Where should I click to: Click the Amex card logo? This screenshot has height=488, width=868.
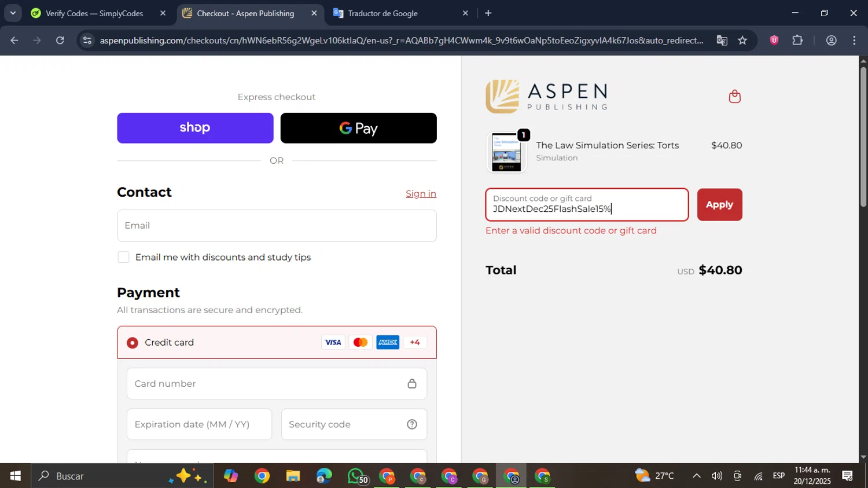[388, 343]
